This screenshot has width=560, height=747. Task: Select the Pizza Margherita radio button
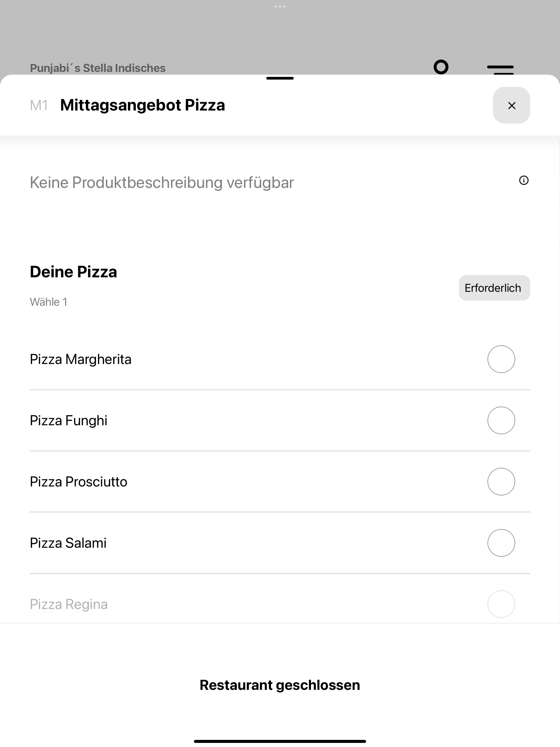pos(501,359)
